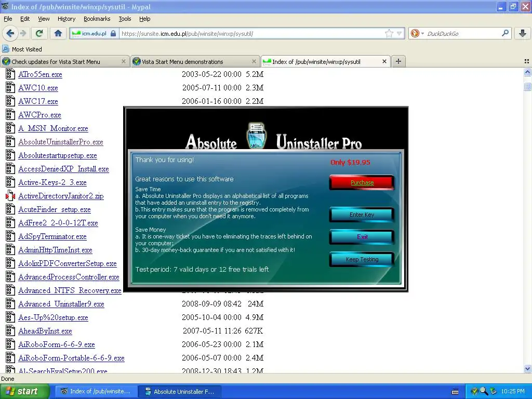The image size is (532, 399).
Task: Switch to Index of /pub/winsite taskbar button
Action: point(96,392)
